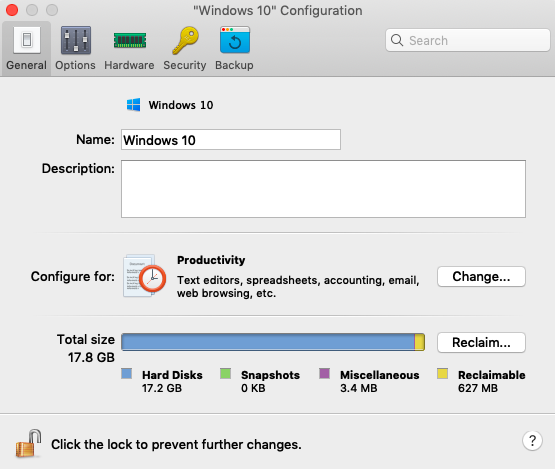The image size is (555, 469).
Task: Click the "Configure for:" label
Action: [73, 276]
